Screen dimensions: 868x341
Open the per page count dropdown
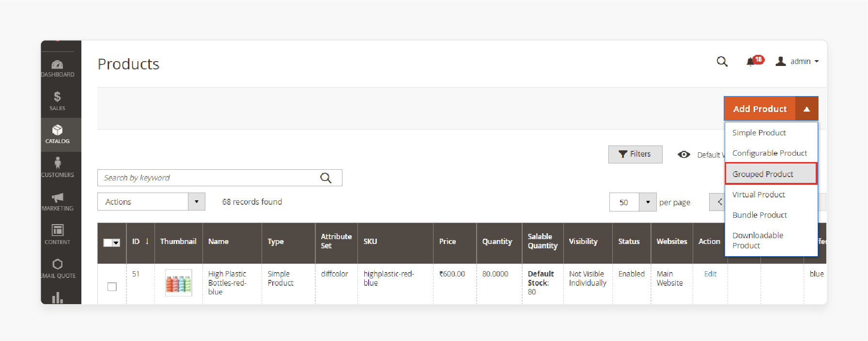click(648, 202)
